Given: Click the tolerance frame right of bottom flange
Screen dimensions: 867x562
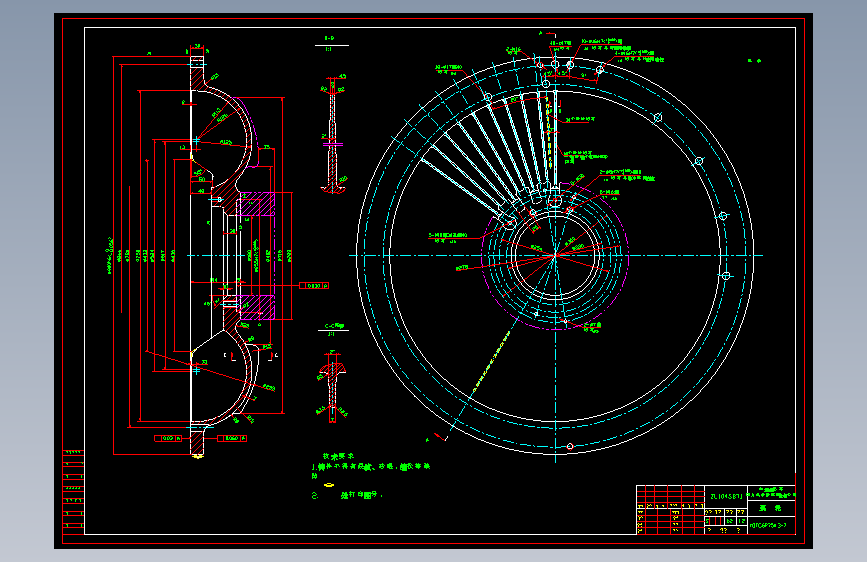Looking at the screenshot, I should [x=232, y=438].
